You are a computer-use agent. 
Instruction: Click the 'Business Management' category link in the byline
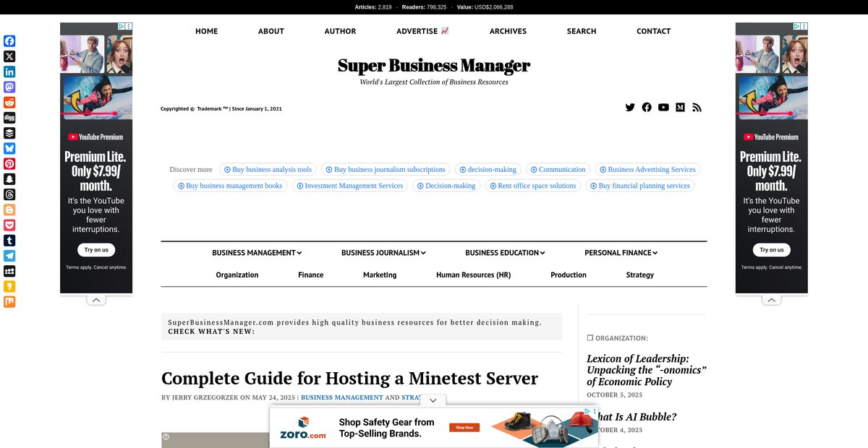[x=342, y=397]
